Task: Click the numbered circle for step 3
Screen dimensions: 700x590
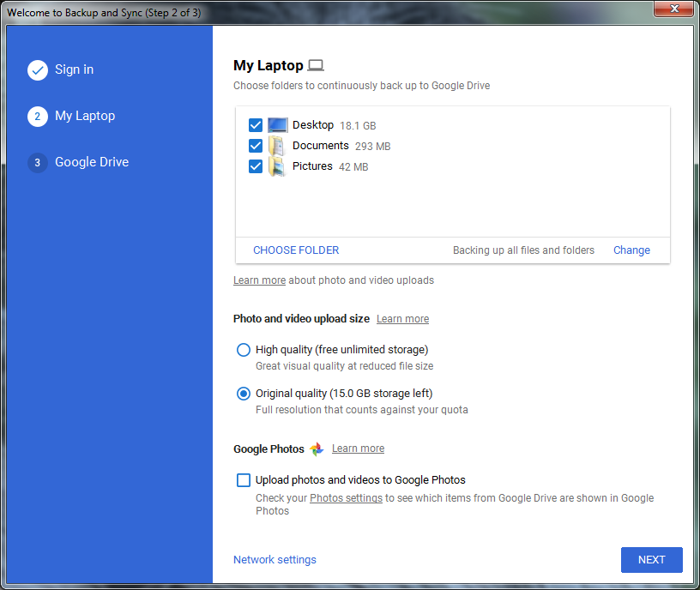Action: pyautogui.click(x=37, y=162)
